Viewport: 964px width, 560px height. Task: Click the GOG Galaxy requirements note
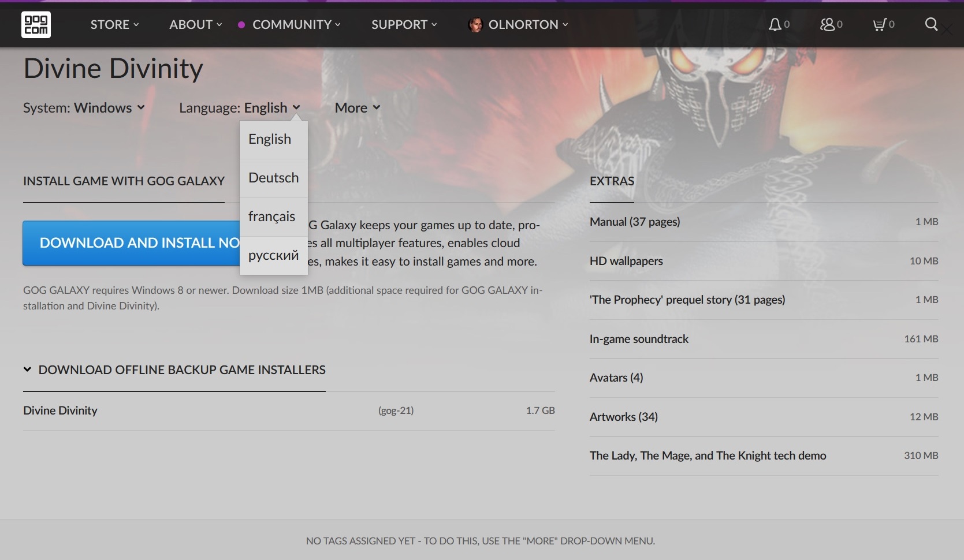click(282, 298)
